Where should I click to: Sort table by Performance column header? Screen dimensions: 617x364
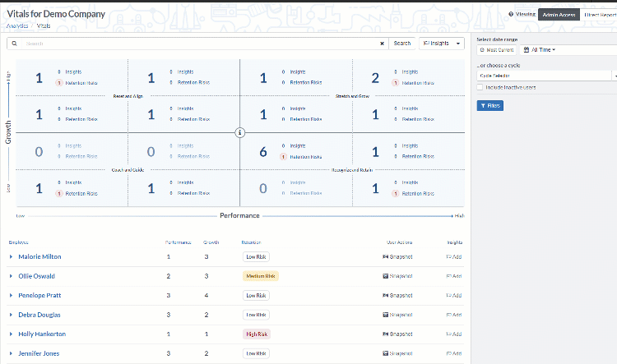click(178, 242)
